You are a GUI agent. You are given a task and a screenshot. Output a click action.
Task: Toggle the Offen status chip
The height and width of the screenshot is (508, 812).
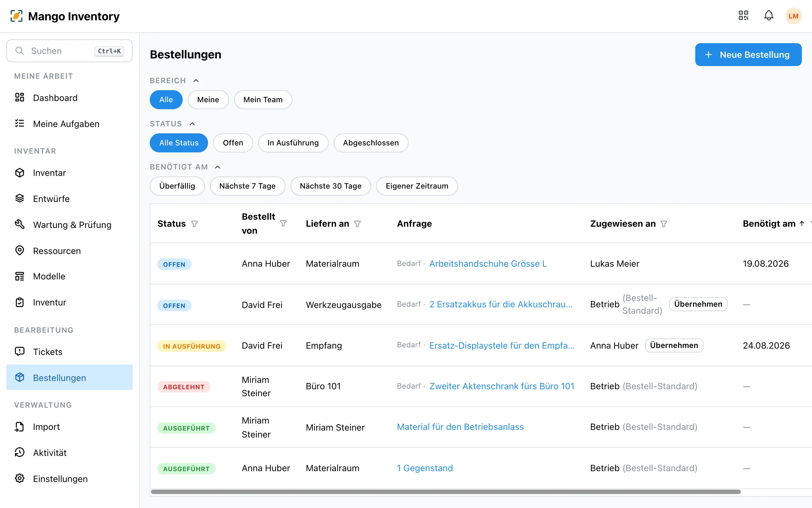click(233, 143)
